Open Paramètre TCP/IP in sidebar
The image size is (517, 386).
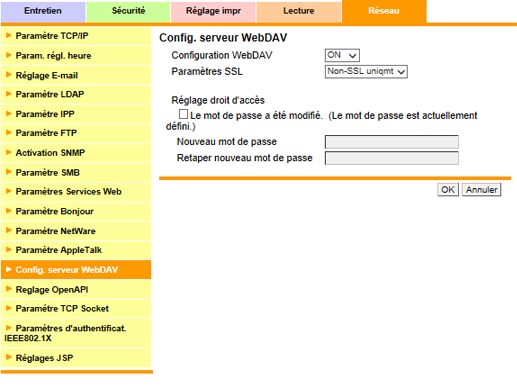(76, 36)
